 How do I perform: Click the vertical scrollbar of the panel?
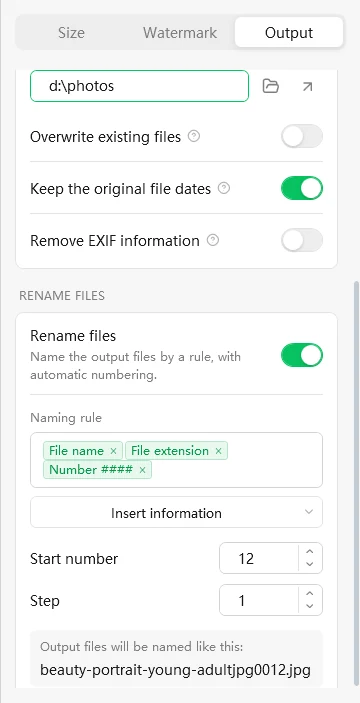[x=356, y=484]
